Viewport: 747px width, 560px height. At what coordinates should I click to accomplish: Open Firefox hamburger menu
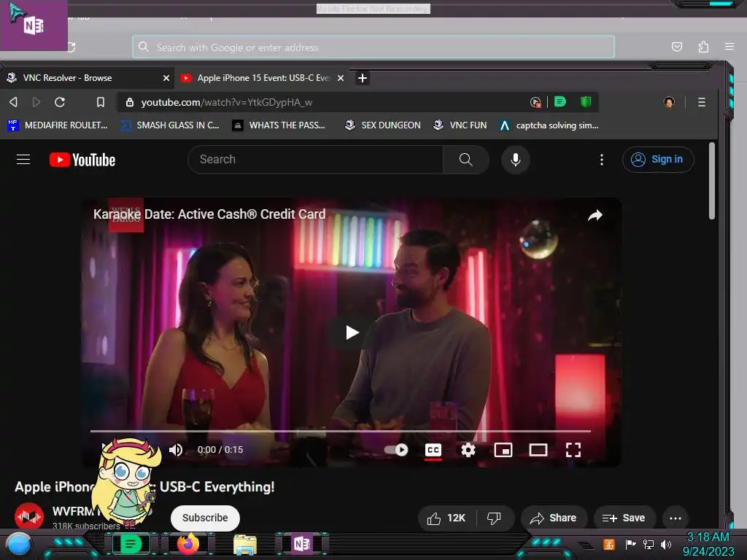[729, 47]
